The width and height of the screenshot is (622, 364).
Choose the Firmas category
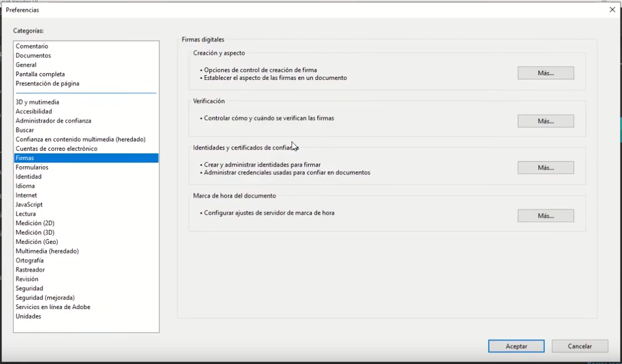25,158
